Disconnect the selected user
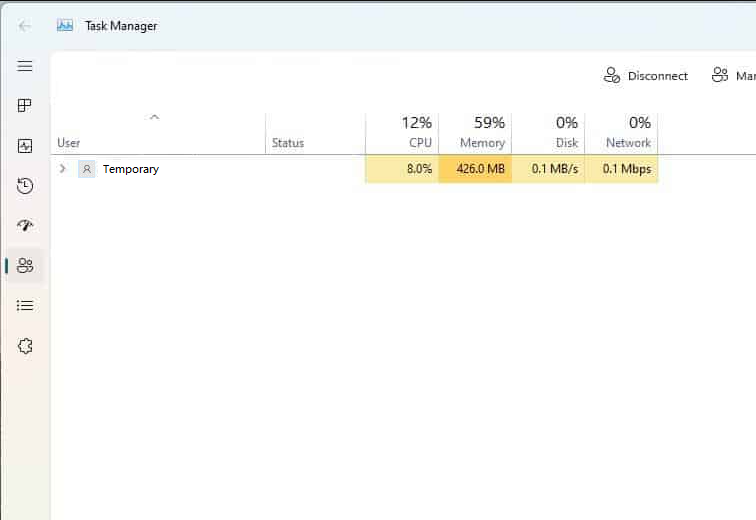756x520 pixels. coord(646,76)
